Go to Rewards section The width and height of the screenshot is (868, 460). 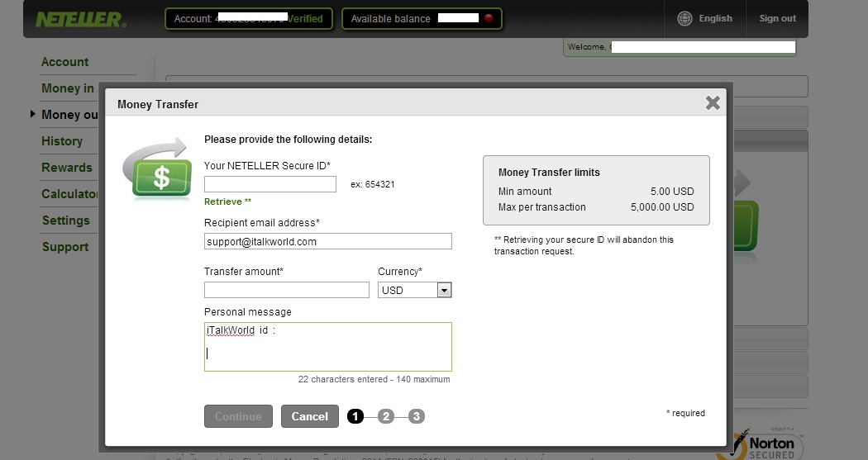click(x=67, y=168)
